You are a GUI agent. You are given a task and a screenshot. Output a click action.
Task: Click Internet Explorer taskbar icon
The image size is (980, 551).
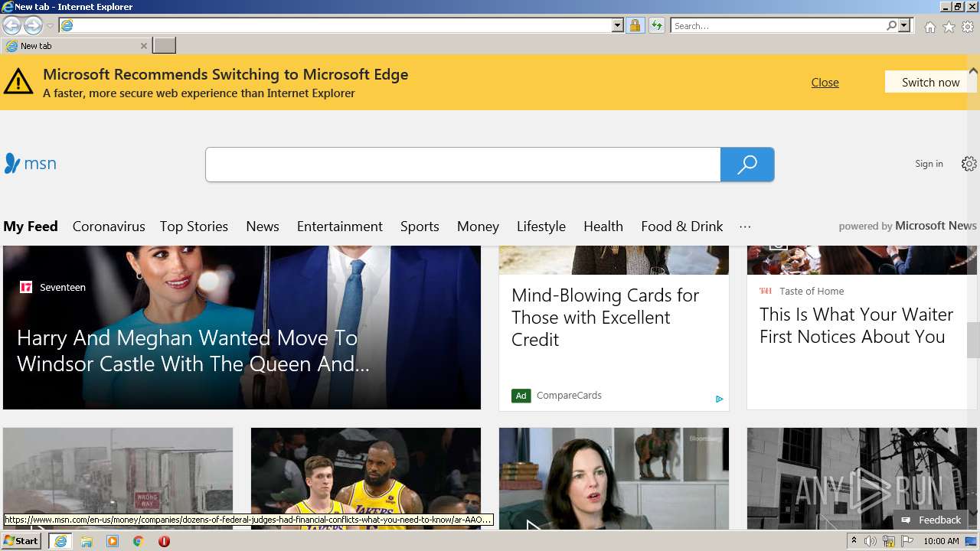pos(60,541)
